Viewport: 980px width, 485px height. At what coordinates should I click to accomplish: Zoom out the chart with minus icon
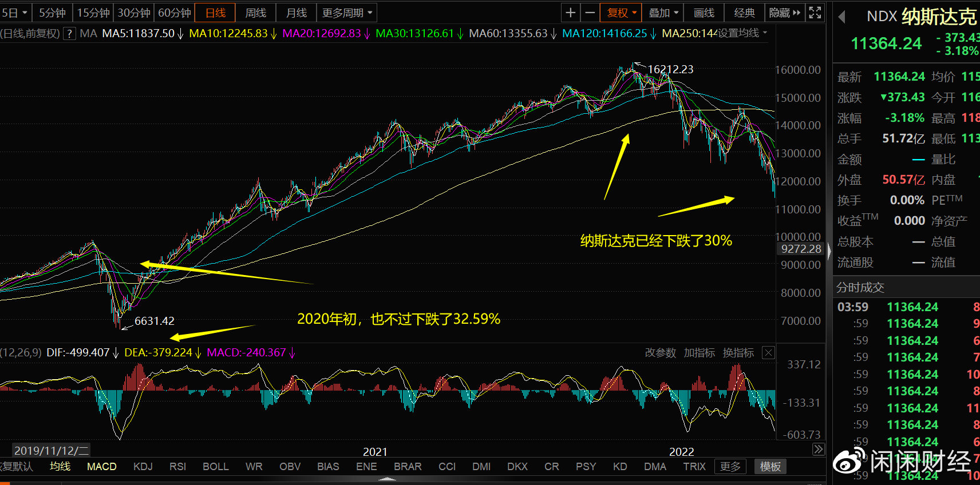coord(590,13)
